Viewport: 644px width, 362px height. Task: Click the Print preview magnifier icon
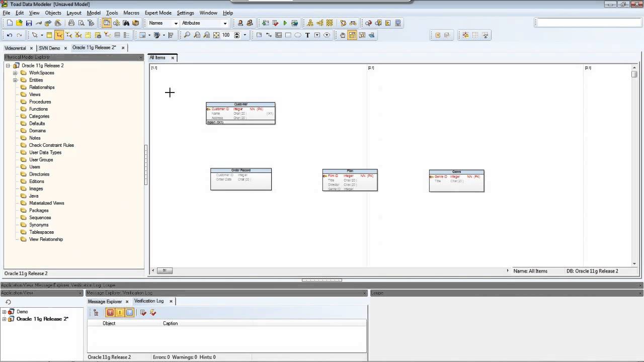coord(81,23)
